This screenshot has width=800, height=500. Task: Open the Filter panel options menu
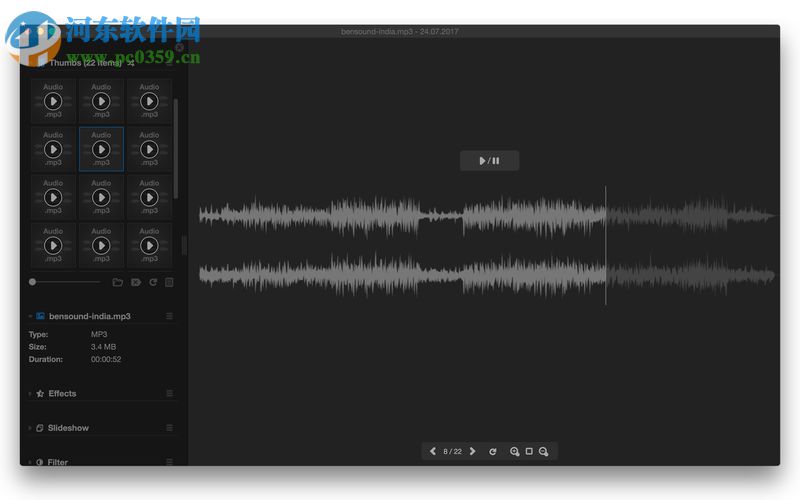(169, 462)
